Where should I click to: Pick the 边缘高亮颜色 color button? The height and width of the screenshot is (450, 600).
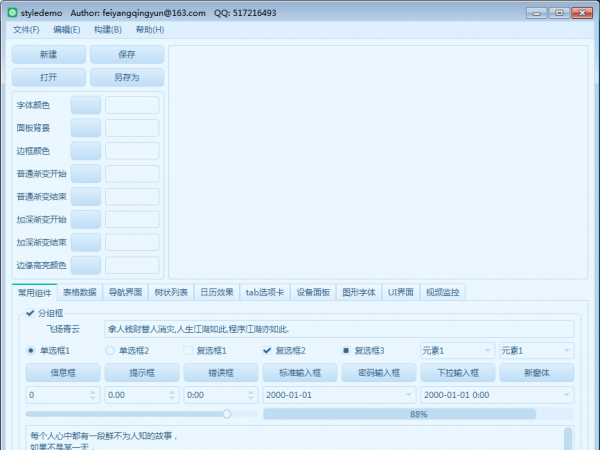click(86, 266)
